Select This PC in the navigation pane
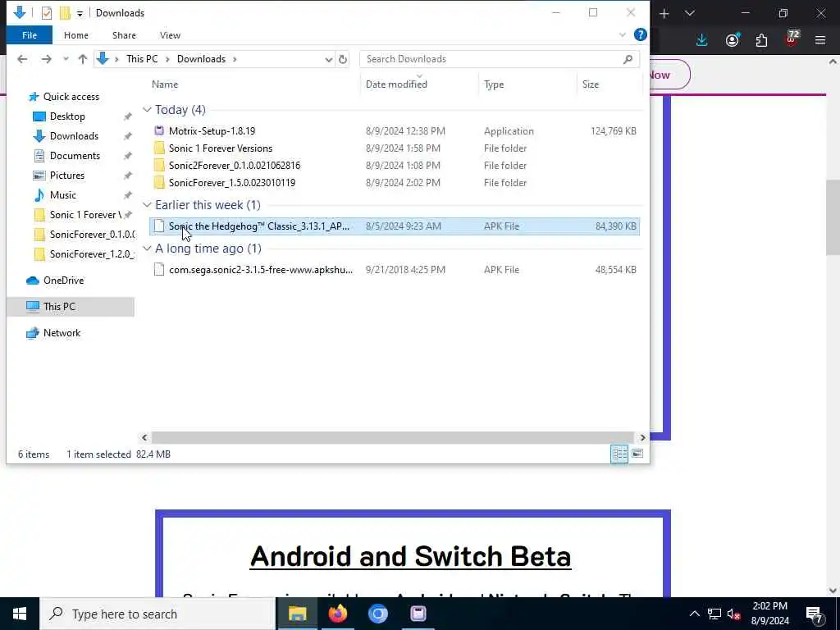 (59, 307)
